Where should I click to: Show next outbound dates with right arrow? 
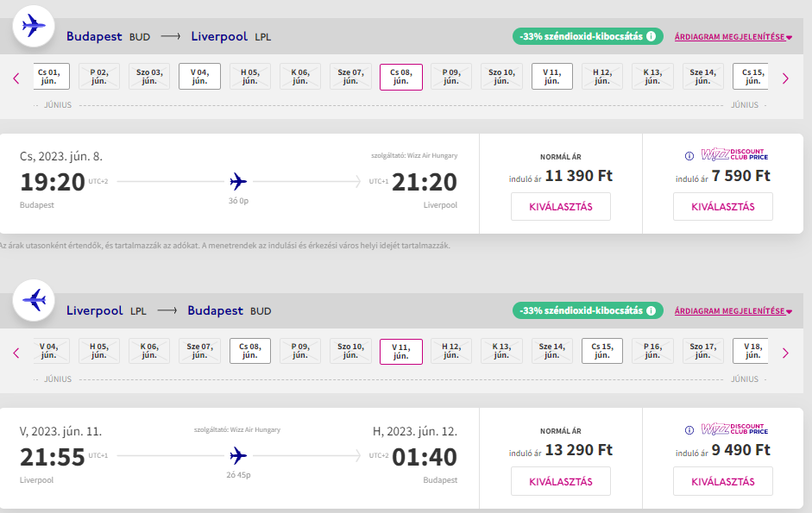point(784,78)
